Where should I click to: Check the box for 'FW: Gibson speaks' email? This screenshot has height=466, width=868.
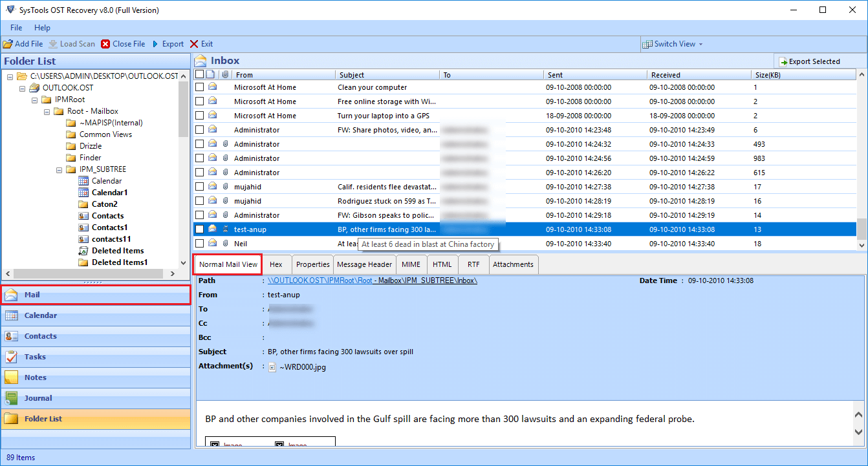[200, 215]
